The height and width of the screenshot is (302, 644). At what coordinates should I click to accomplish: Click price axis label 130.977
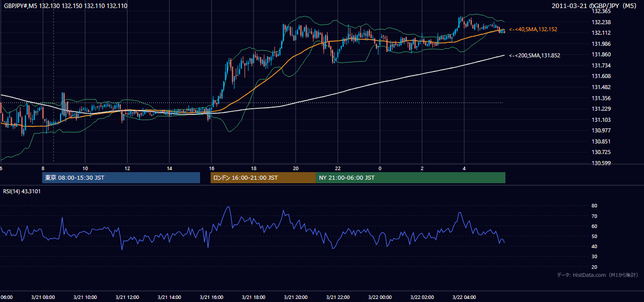(x=601, y=130)
